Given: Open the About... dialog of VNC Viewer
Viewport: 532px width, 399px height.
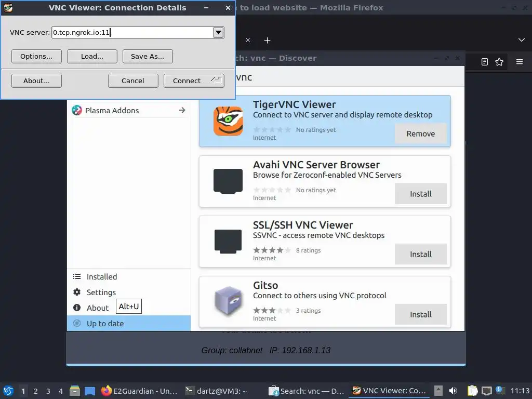Looking at the screenshot, I should coord(36,81).
